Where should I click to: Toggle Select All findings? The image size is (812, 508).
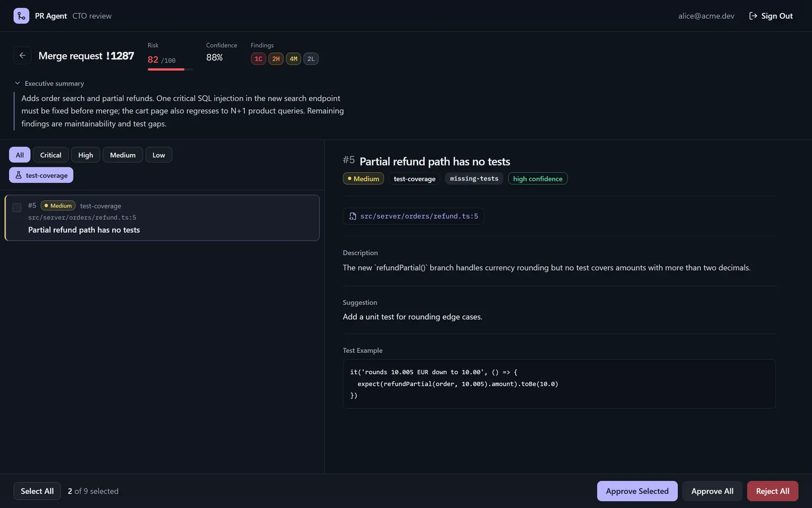pyautogui.click(x=37, y=491)
